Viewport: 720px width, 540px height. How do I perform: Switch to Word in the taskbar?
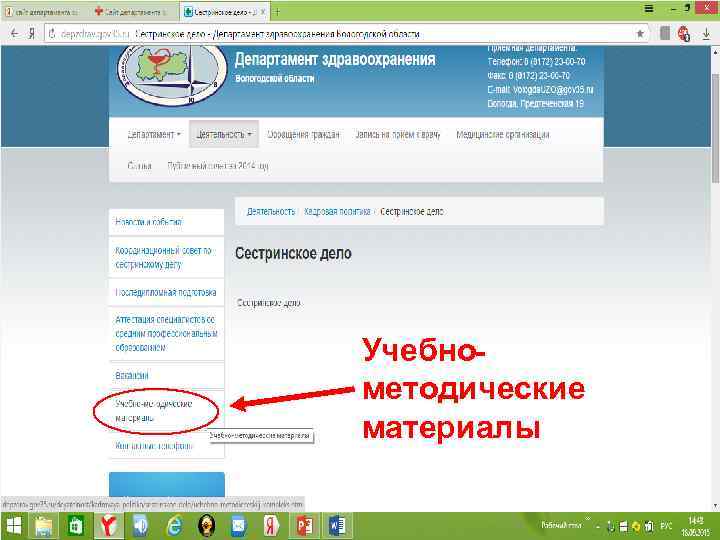coord(338,526)
